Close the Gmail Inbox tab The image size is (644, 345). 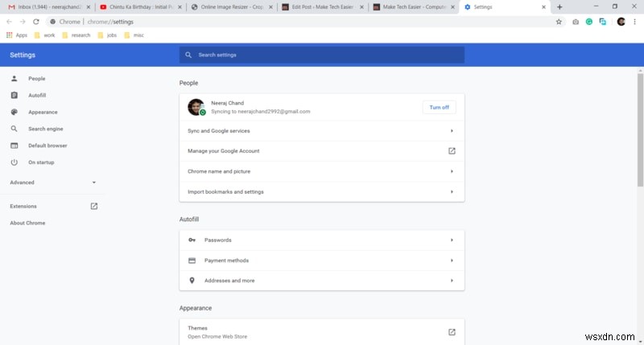(89, 7)
